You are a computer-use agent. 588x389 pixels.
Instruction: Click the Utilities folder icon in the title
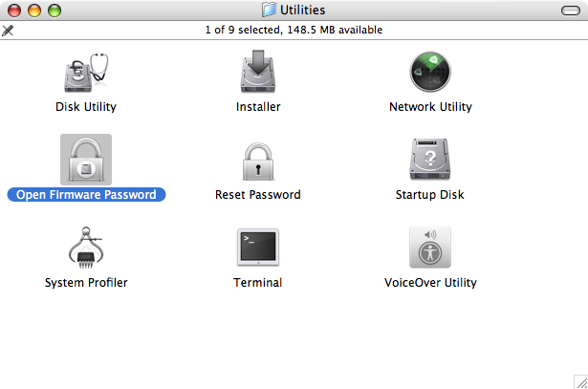[x=270, y=10]
